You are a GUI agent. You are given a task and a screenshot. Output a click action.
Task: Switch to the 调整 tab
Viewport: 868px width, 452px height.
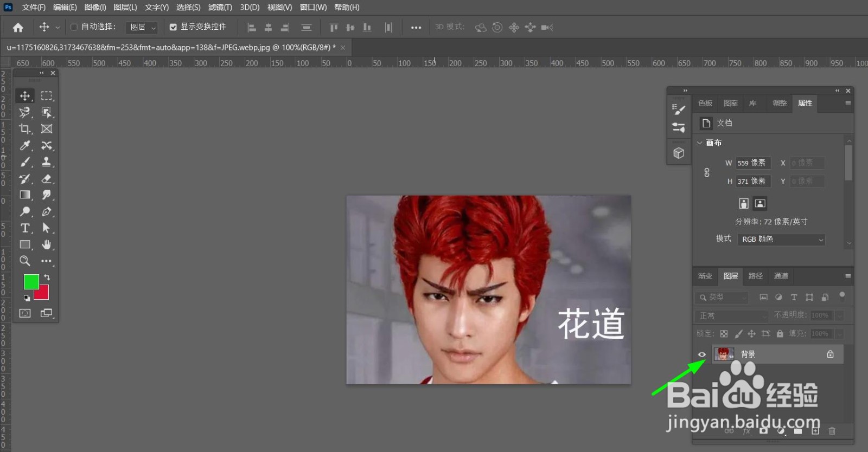tap(780, 103)
